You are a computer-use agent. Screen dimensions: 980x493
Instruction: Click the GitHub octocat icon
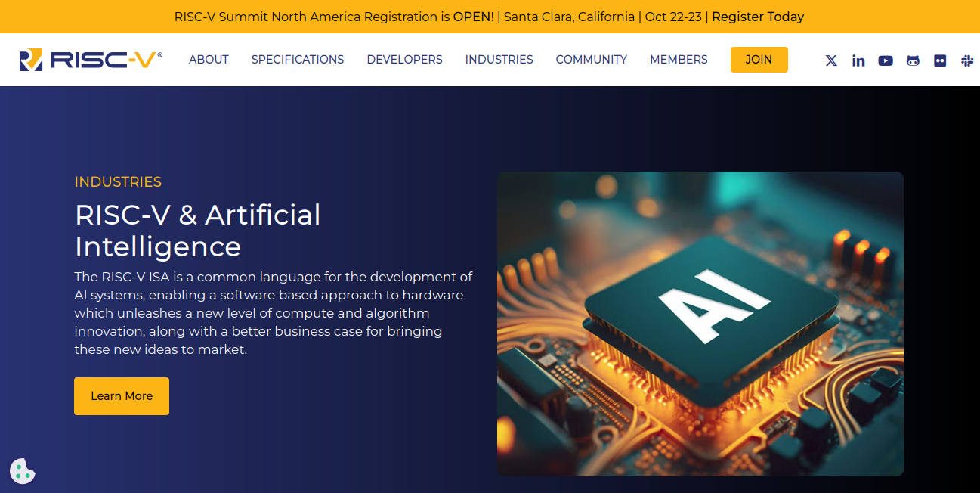[x=913, y=60]
